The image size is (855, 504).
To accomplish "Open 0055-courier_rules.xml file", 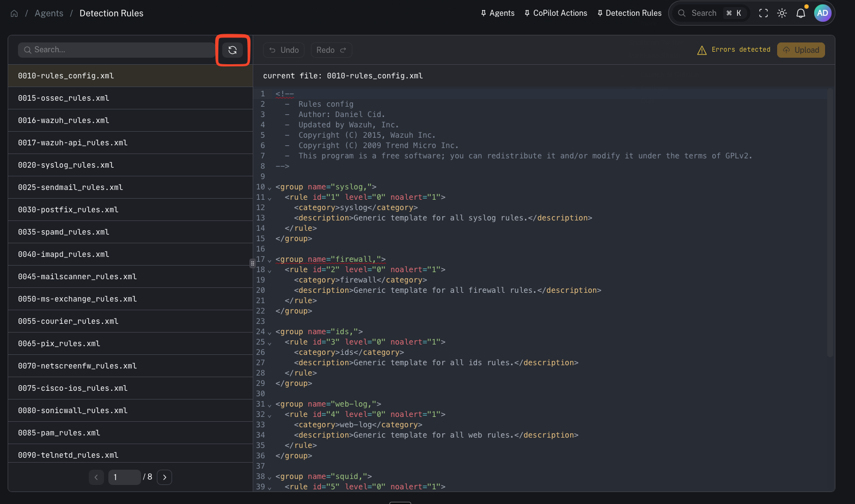I will pos(130,321).
